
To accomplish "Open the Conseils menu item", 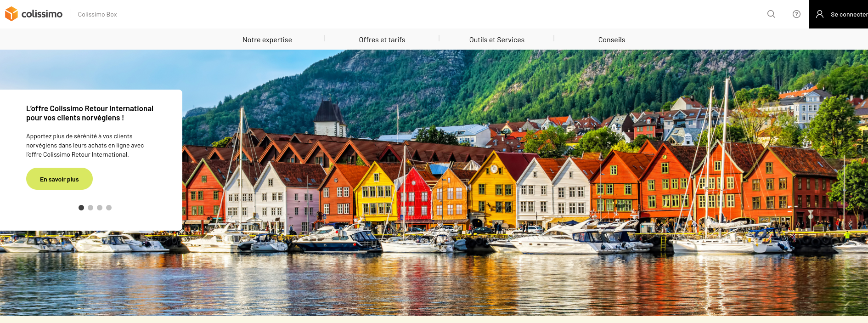I will click(612, 40).
